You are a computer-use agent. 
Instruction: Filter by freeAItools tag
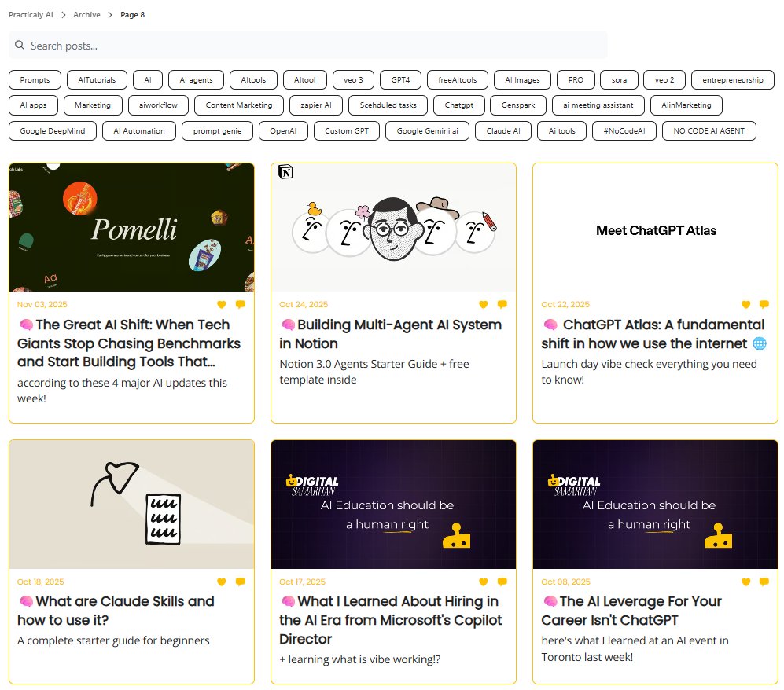[458, 80]
